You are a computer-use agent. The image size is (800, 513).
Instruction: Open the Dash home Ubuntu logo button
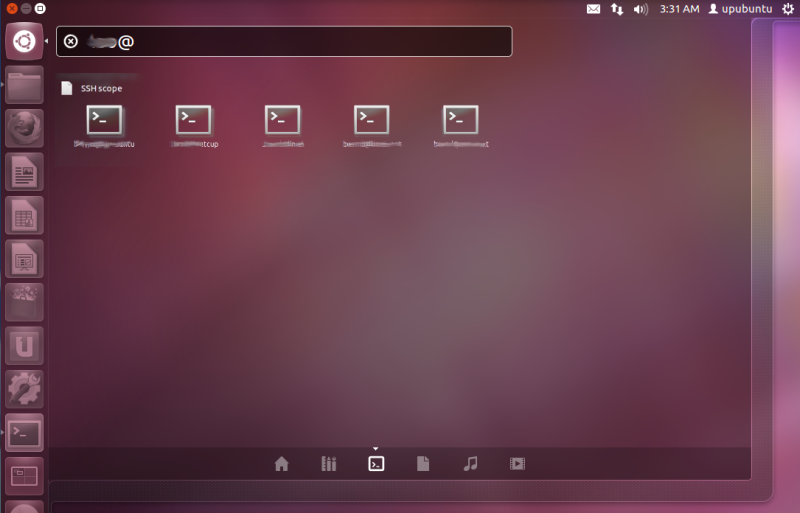coord(24,41)
